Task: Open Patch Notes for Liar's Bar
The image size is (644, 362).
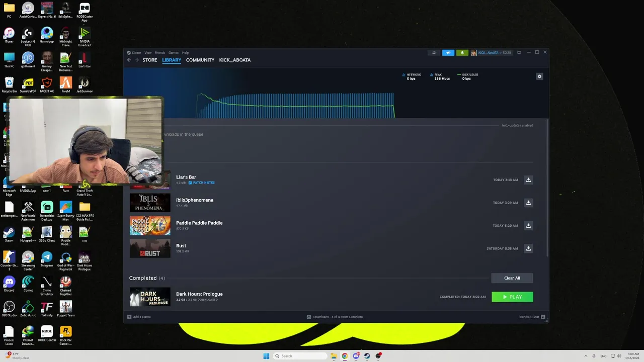Action: pos(202,183)
